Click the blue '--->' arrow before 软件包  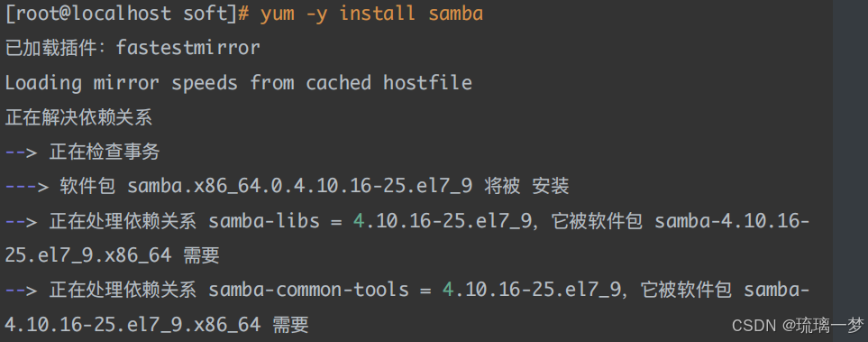click(26, 187)
